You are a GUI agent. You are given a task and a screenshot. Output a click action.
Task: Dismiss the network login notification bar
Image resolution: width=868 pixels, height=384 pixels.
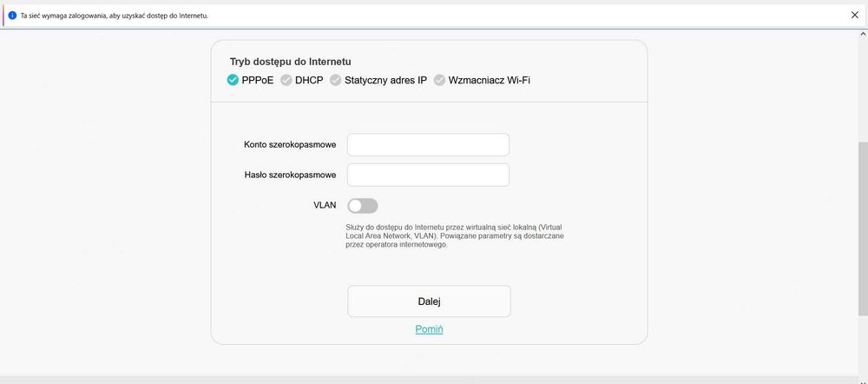855,16
